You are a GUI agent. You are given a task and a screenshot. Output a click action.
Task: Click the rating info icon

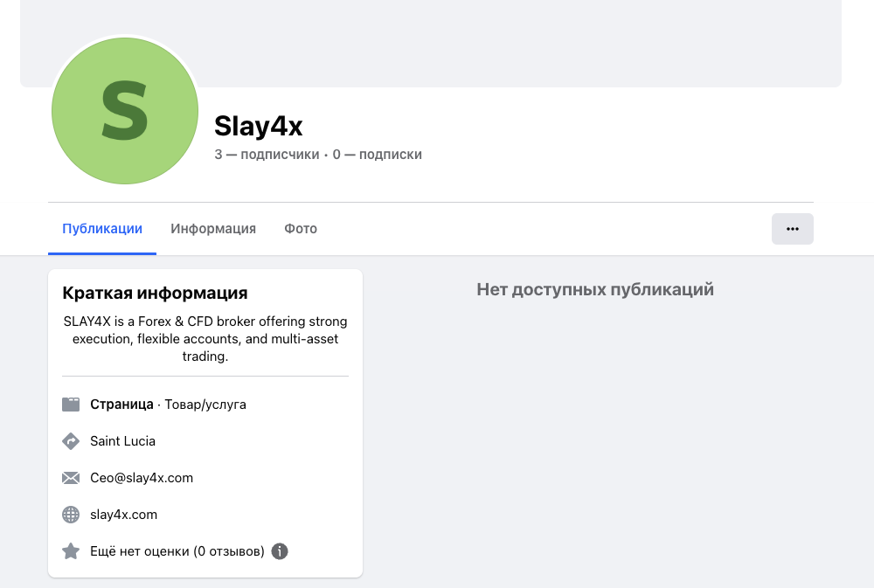pos(280,552)
